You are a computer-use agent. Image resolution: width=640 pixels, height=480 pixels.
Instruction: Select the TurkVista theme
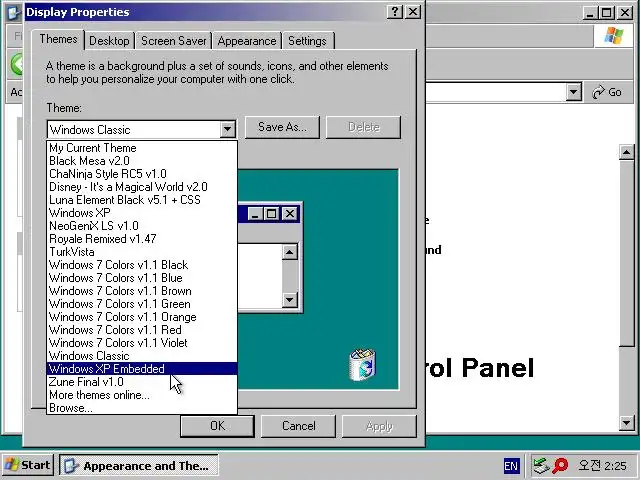(142, 252)
